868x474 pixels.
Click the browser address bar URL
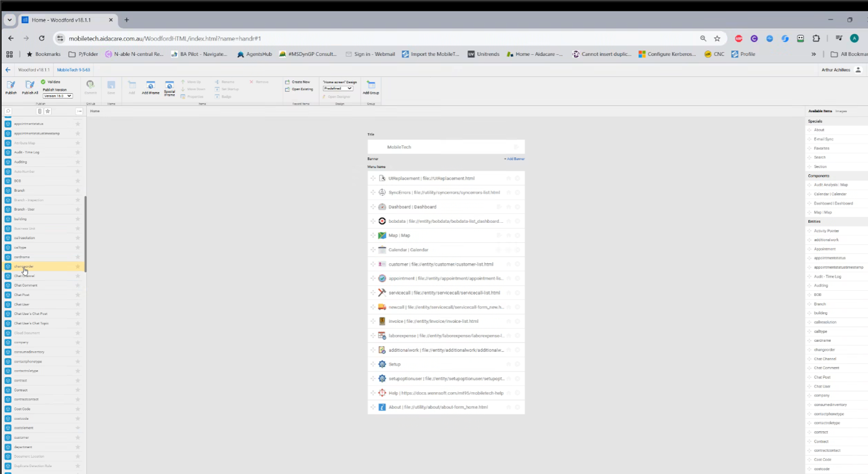click(165, 38)
